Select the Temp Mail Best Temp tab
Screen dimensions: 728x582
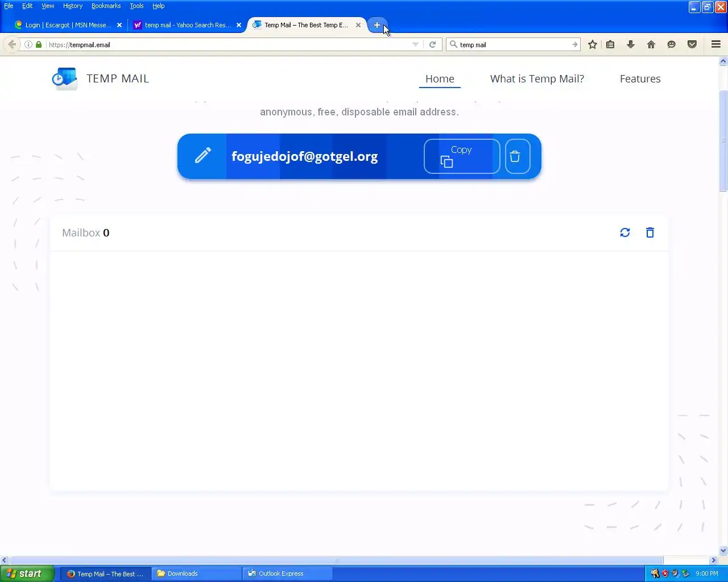(307, 25)
